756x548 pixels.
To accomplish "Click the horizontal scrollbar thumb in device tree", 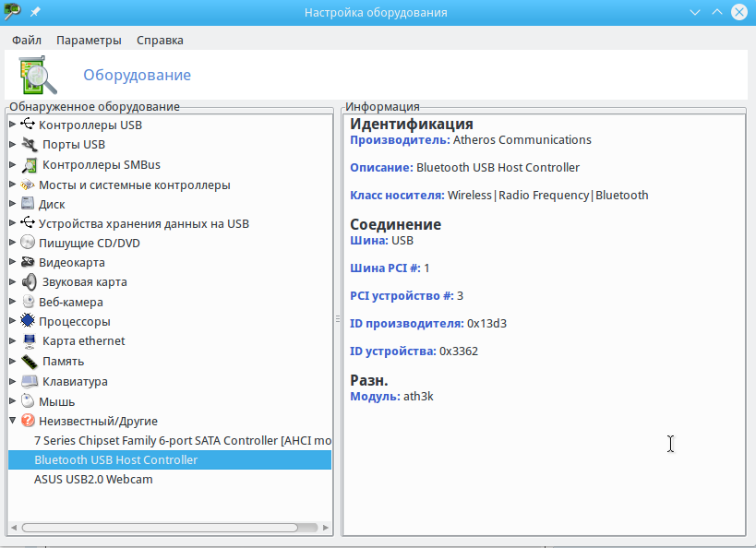I will point(160,528).
